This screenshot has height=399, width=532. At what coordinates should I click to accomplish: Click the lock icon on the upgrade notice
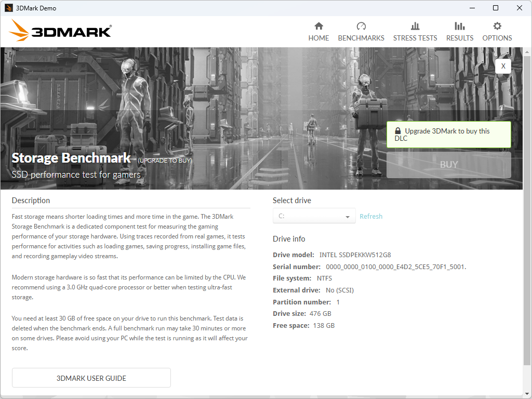[398, 130]
